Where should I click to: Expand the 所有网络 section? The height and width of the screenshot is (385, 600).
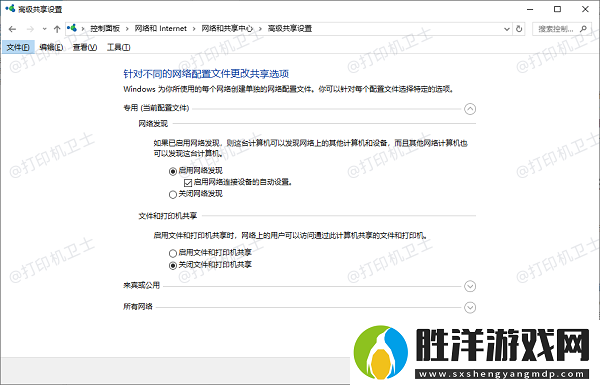click(470, 307)
